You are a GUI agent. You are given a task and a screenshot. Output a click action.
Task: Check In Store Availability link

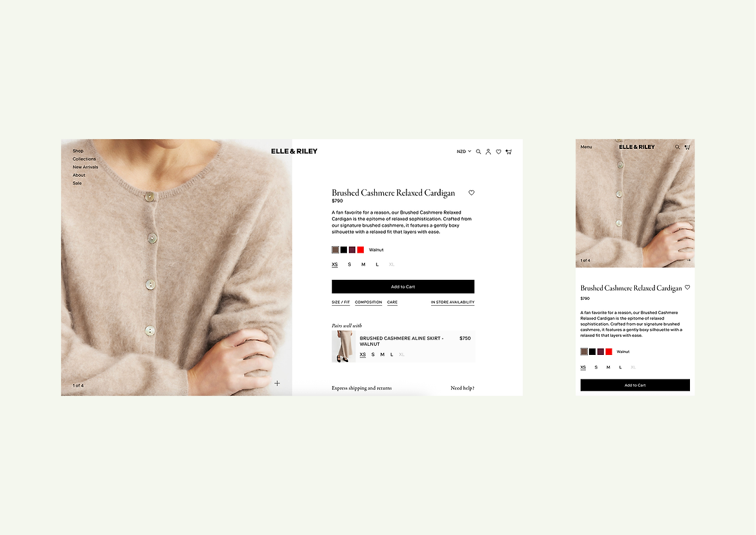click(452, 302)
